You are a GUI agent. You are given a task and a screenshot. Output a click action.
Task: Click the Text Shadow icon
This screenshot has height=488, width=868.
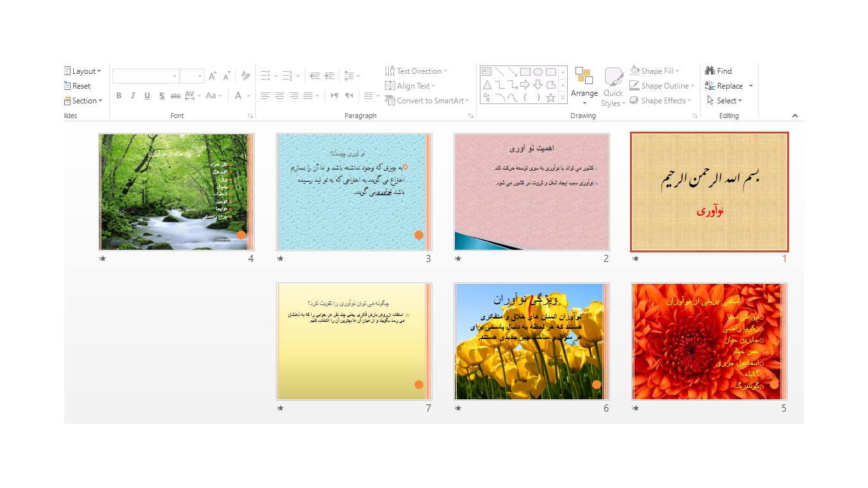click(x=162, y=96)
